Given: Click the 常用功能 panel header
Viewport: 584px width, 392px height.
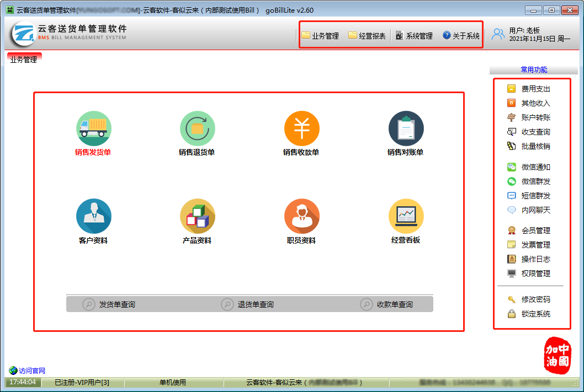Looking at the screenshot, I should pos(533,69).
